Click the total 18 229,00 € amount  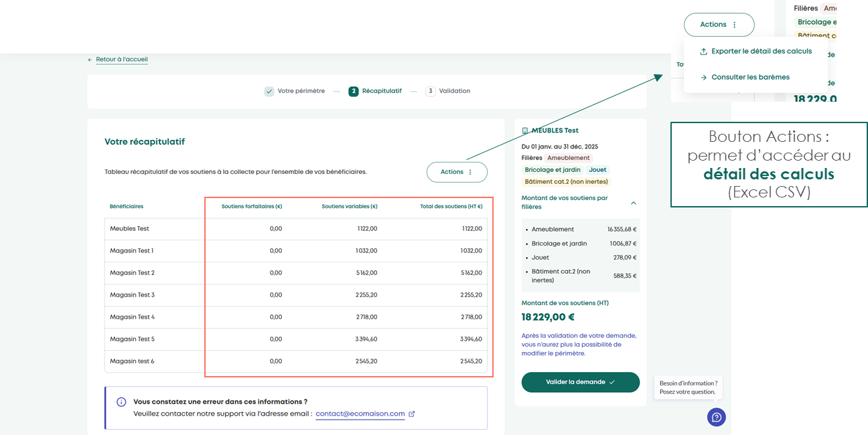[549, 317]
